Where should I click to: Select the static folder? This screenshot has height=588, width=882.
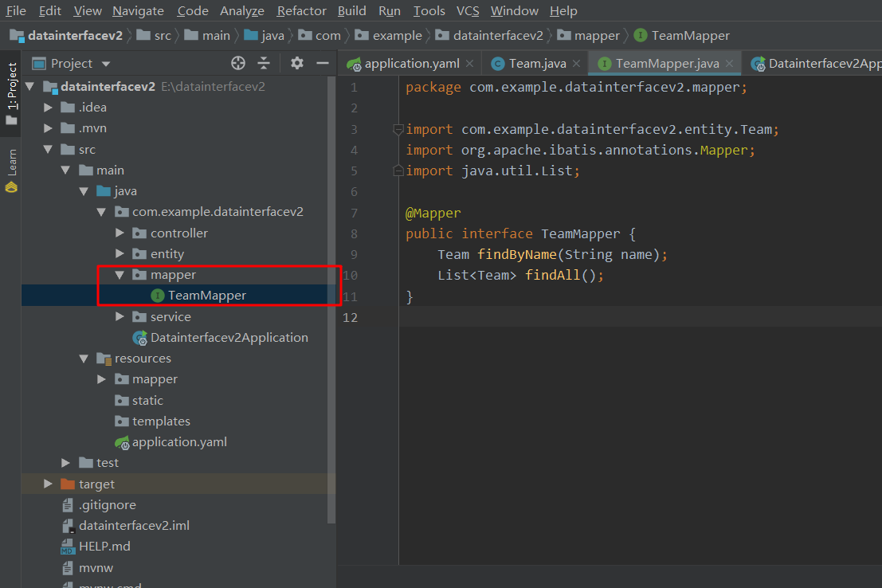click(x=147, y=401)
